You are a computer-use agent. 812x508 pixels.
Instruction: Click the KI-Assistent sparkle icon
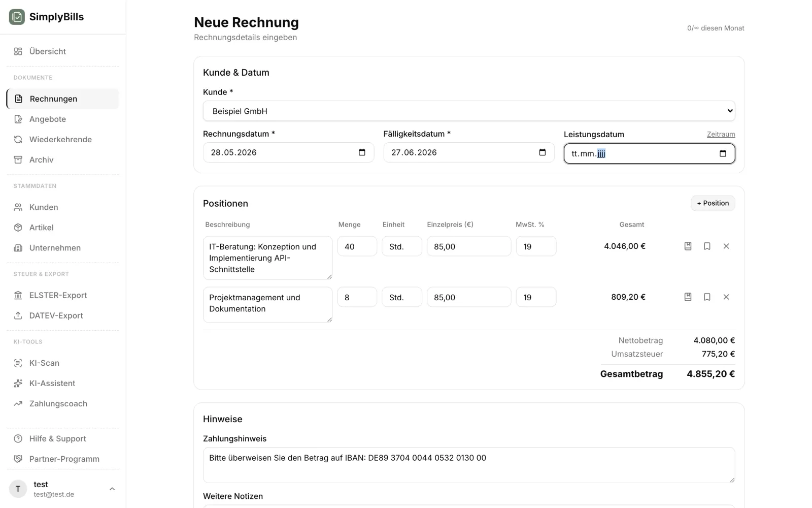click(18, 383)
